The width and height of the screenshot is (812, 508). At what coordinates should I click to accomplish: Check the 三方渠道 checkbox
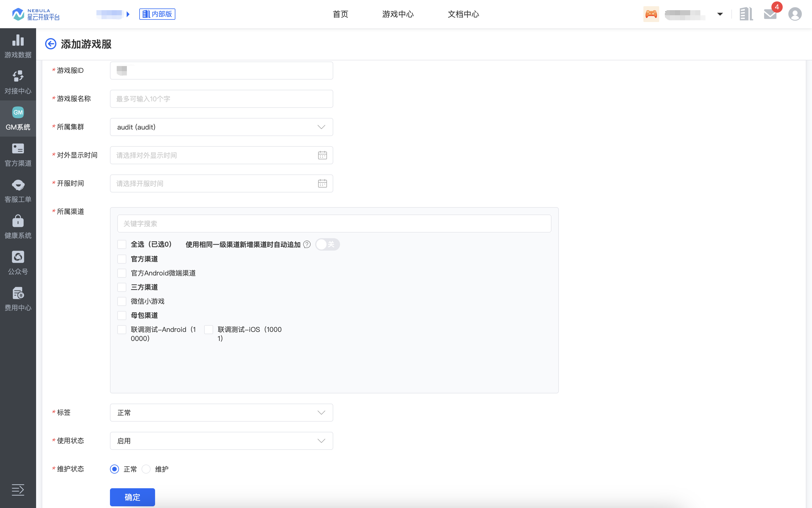[x=122, y=287]
